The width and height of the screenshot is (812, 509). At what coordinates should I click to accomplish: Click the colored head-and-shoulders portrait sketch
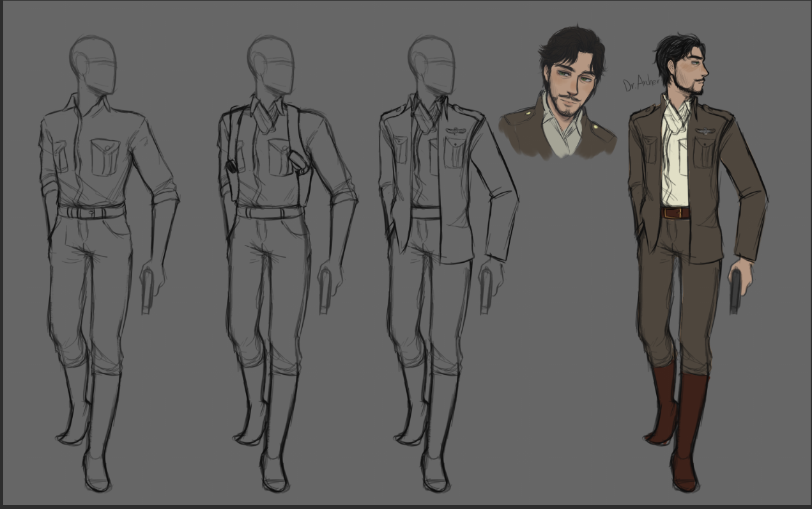pyautogui.click(x=559, y=91)
